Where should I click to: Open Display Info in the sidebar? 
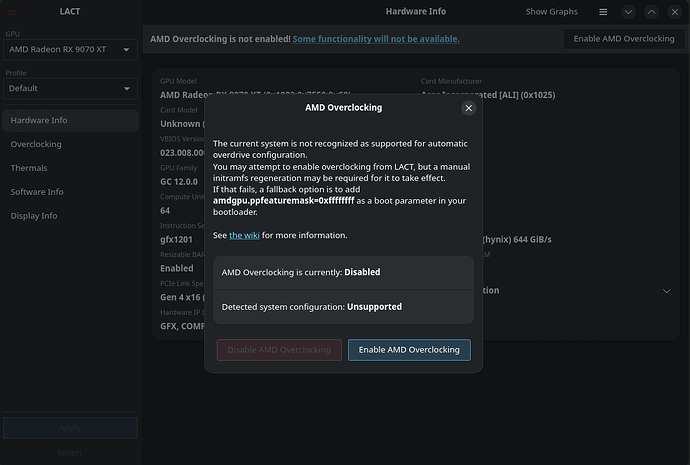tap(70, 216)
